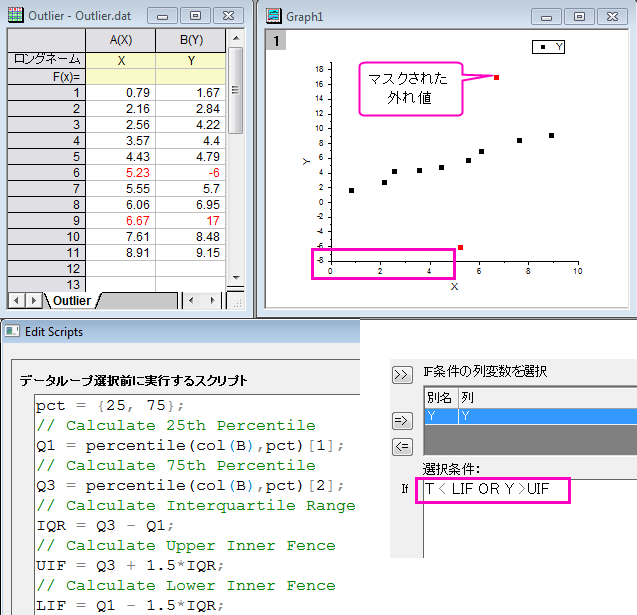Click the X axis title in Graph1
Viewport: 637px width, 615px height.
click(454, 287)
